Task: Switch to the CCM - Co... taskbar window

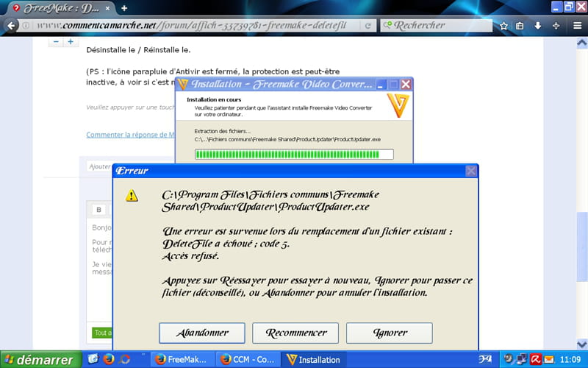Action: 248,360
